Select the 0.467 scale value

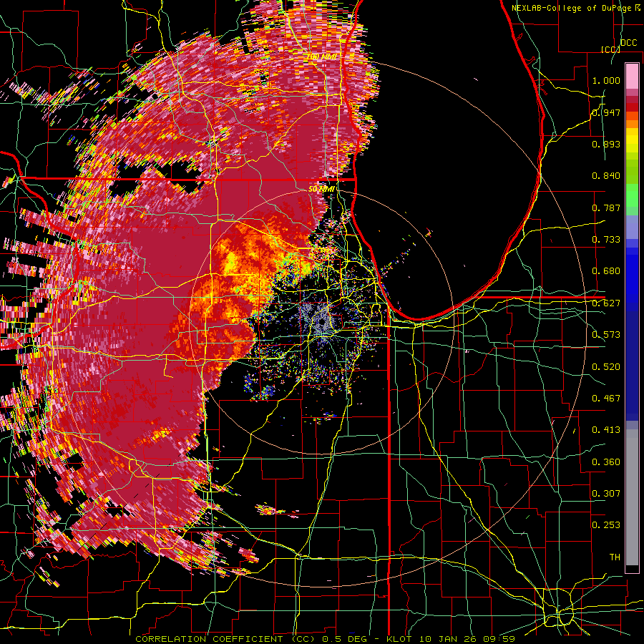pyautogui.click(x=606, y=399)
